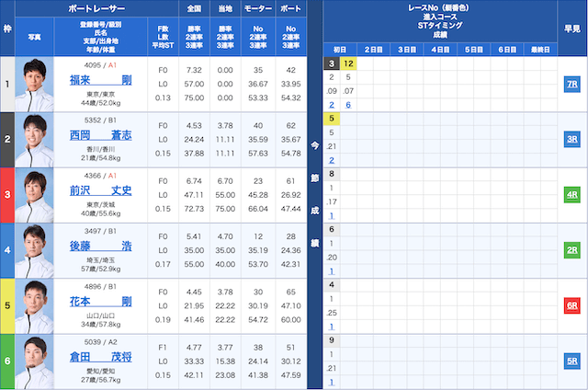
Task: Open the 福来 剛 racer name link
Action: click(100, 80)
